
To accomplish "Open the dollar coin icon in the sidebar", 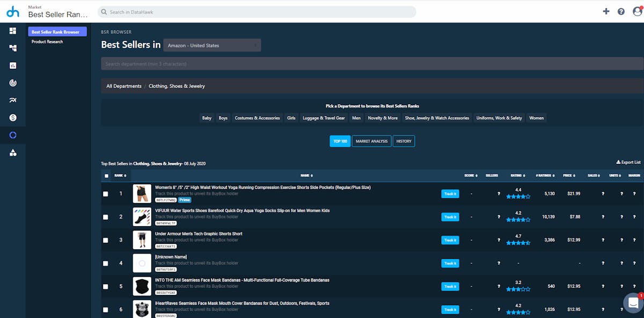I will click(13, 118).
